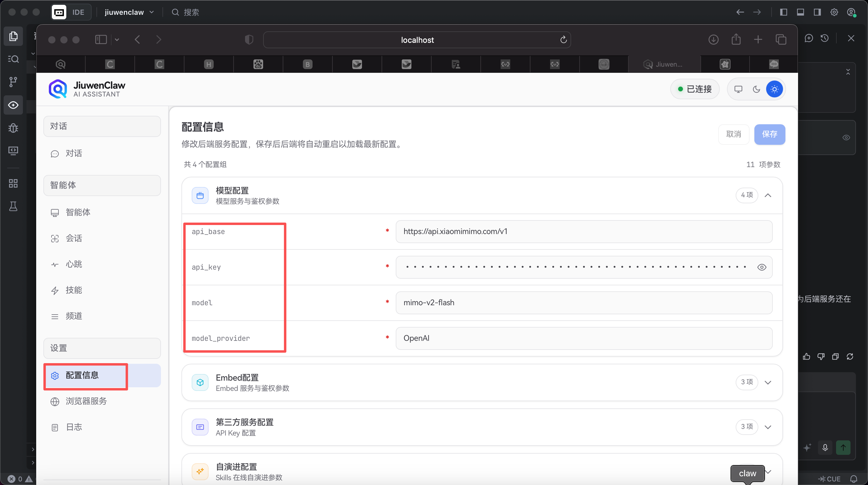Click the 取消 button
Viewport: 868px width, 485px height.
tap(733, 134)
